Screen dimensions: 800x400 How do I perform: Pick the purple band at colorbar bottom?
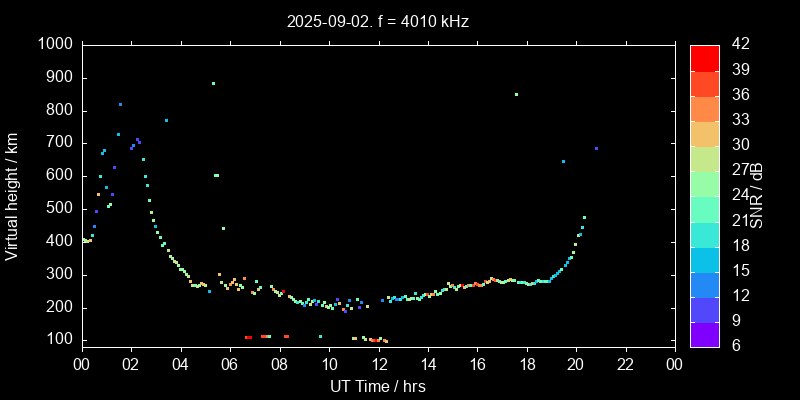pos(704,334)
